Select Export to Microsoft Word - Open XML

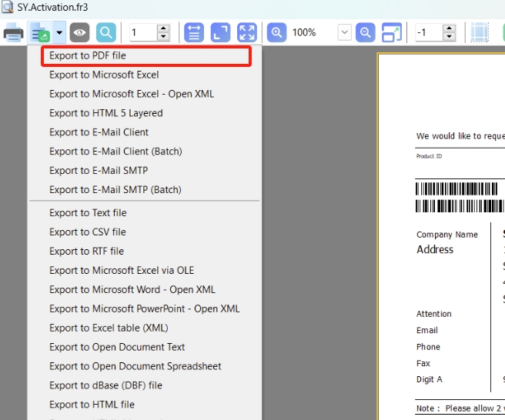[132, 289]
